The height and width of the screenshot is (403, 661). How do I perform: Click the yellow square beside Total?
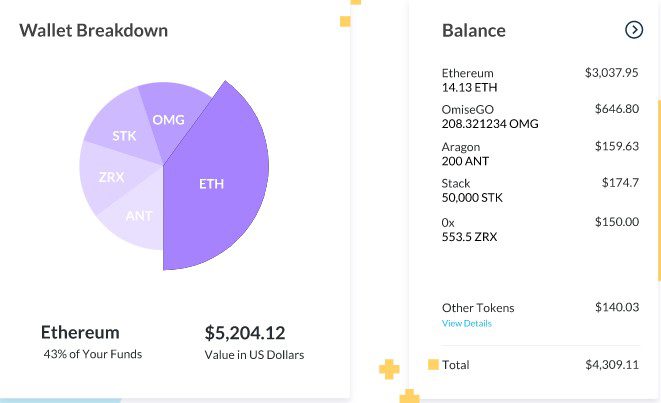point(433,365)
